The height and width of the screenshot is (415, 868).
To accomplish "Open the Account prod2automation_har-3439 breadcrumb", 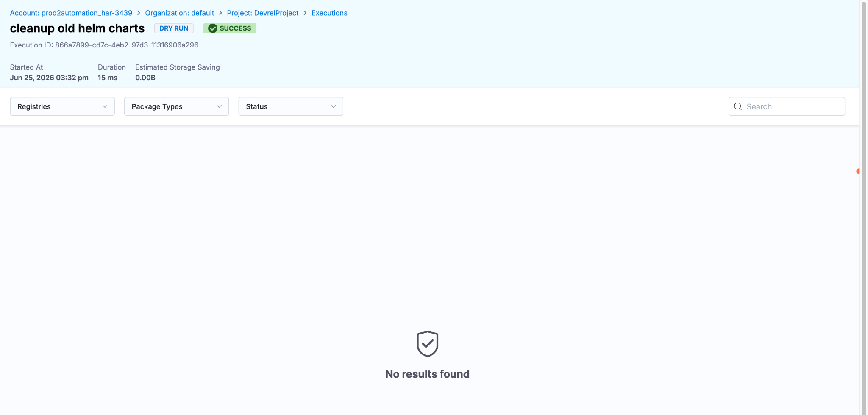I will point(71,13).
